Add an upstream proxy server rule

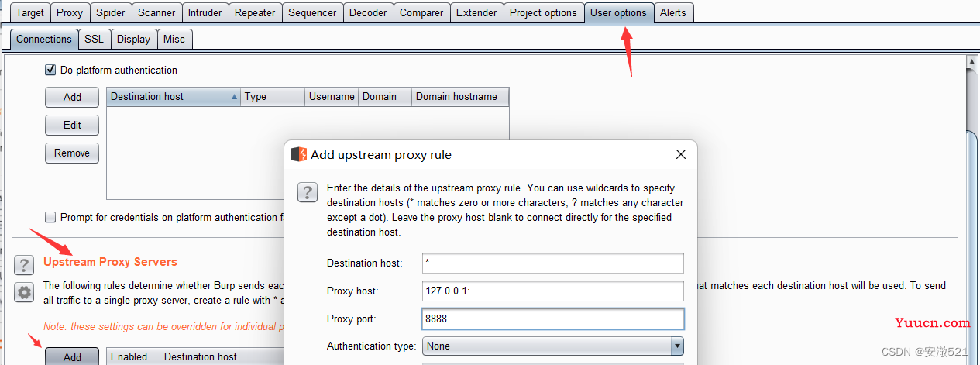72,356
